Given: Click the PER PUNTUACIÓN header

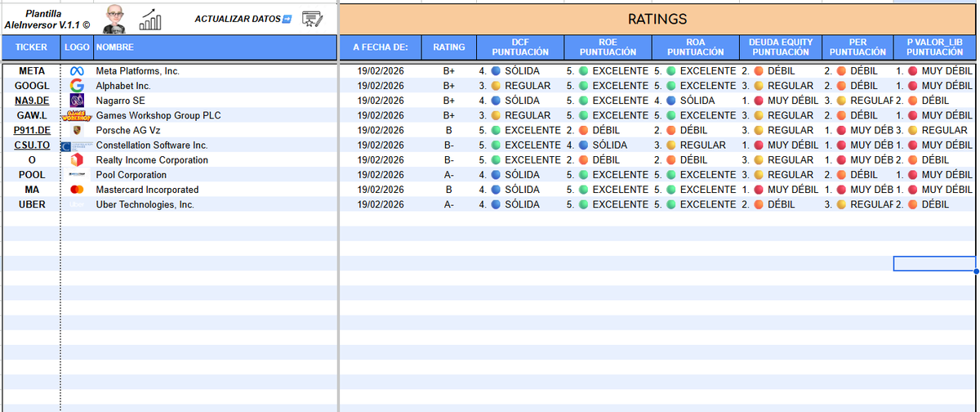Looking at the screenshot, I should [857, 47].
